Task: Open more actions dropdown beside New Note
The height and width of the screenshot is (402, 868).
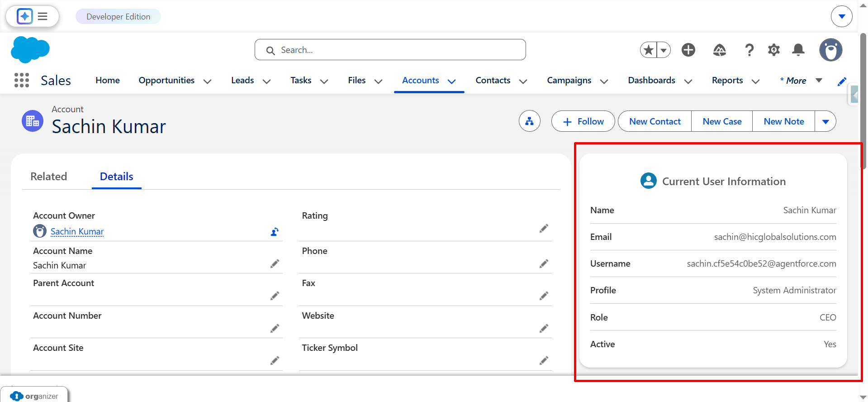Action: coord(825,121)
